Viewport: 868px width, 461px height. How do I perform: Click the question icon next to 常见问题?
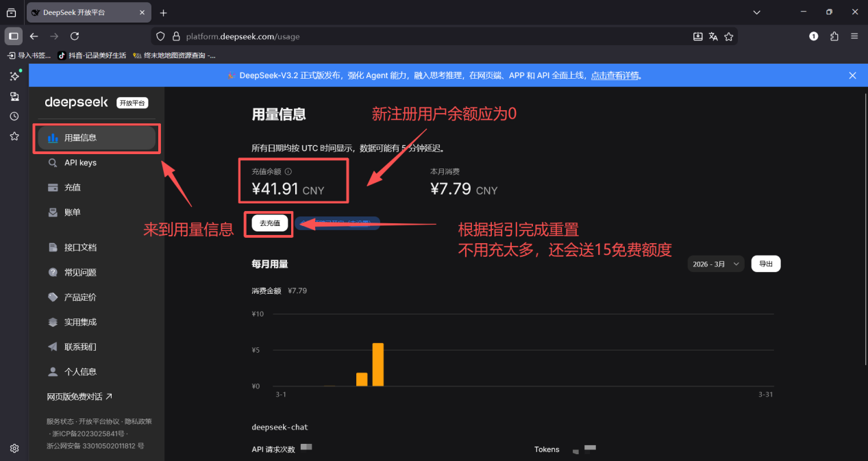(53, 273)
